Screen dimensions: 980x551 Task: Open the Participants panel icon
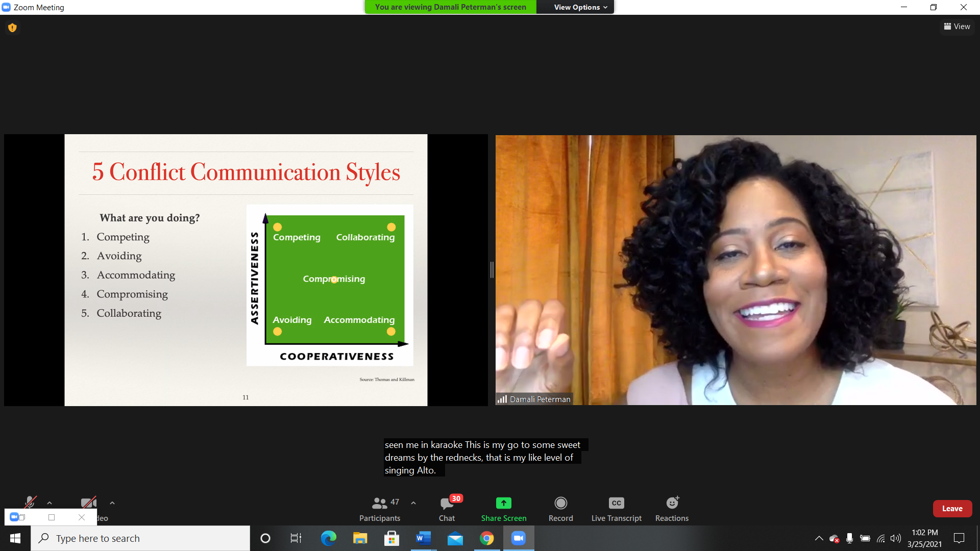(379, 504)
